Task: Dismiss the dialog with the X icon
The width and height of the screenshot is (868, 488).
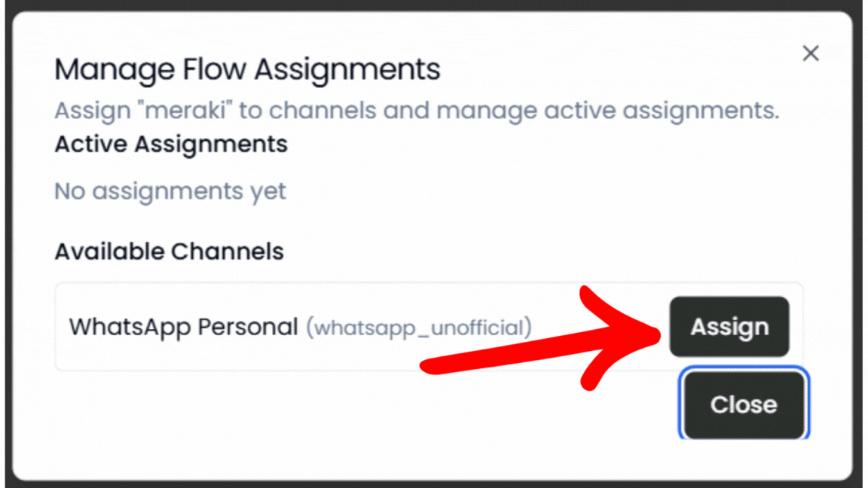Action: [x=810, y=53]
